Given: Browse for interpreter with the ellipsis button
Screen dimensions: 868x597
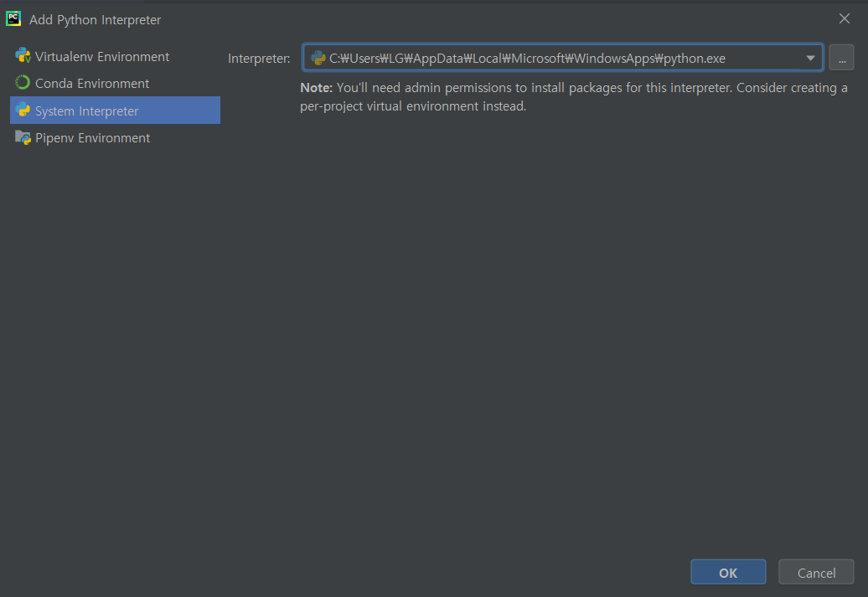Looking at the screenshot, I should pos(841,58).
